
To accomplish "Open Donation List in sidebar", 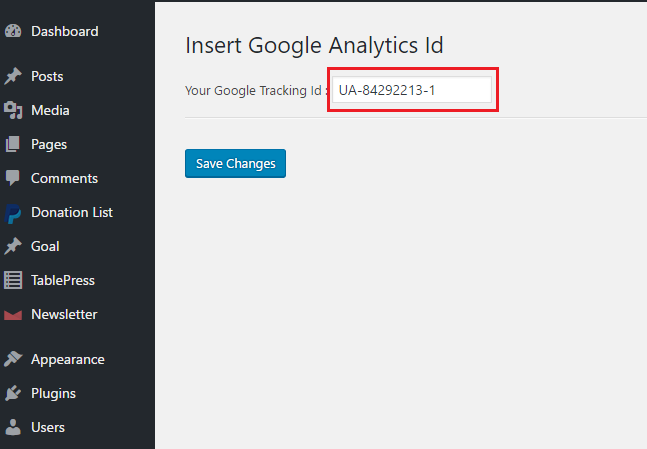I will click(72, 212).
